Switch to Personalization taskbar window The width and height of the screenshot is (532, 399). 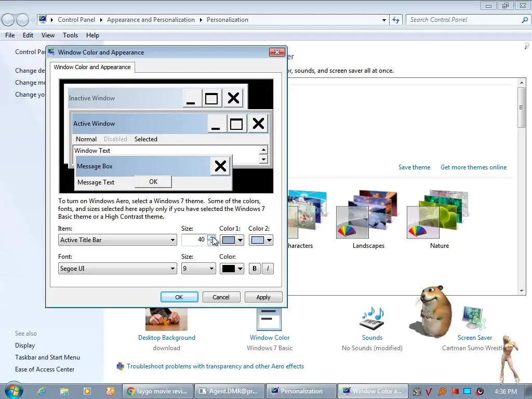point(301,391)
